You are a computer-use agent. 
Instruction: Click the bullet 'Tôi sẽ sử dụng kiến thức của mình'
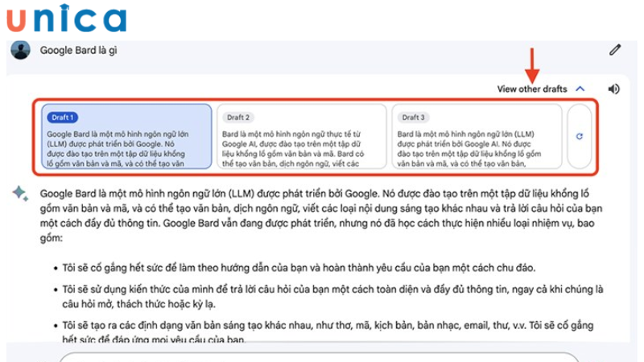tap(332, 297)
